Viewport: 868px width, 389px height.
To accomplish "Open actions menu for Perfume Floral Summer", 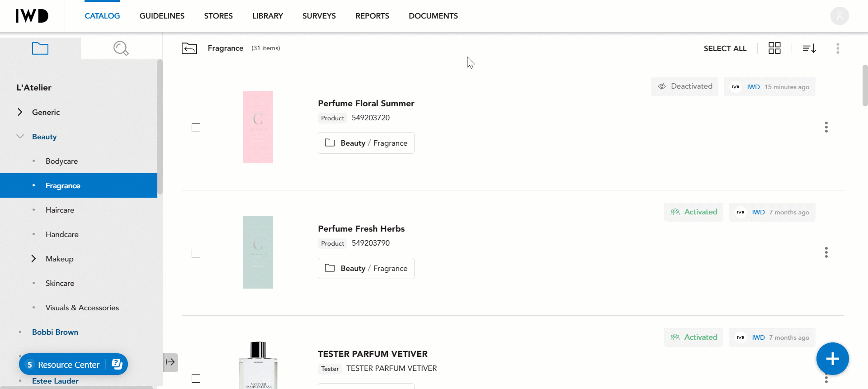I will click(x=826, y=127).
